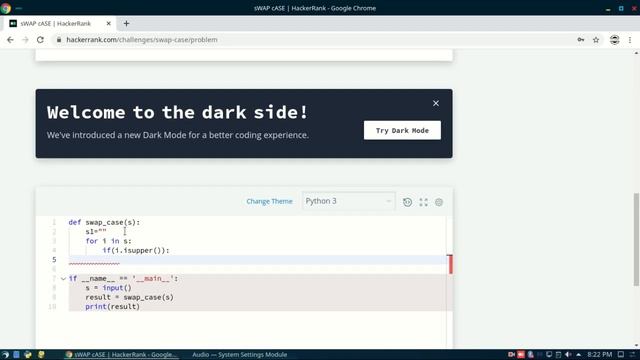
Task: Dismiss the dark mode banner
Action: (x=436, y=103)
